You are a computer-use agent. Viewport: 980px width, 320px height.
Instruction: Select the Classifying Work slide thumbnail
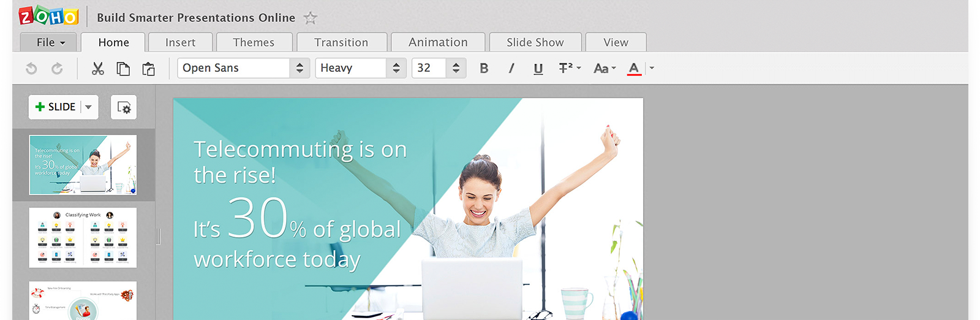83,238
